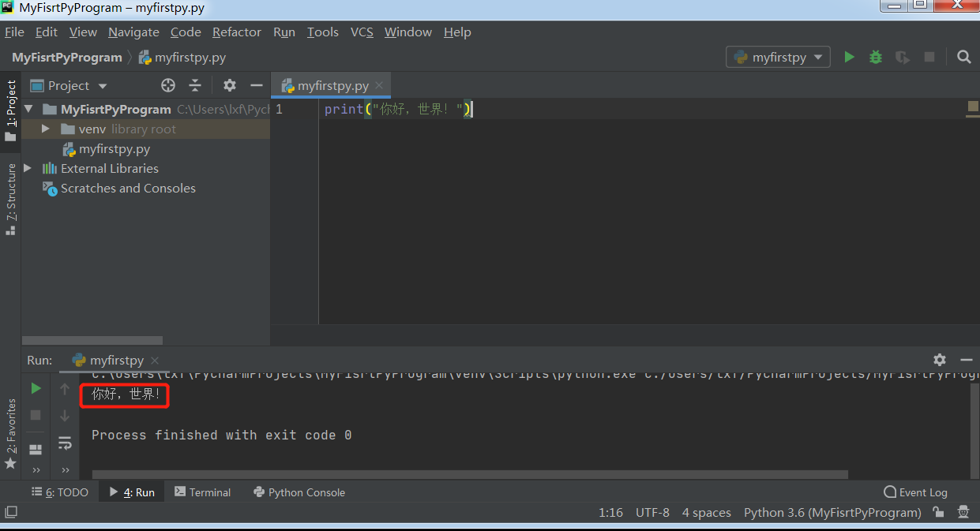
Task: Switch to the Terminal tool window
Action: (203, 492)
